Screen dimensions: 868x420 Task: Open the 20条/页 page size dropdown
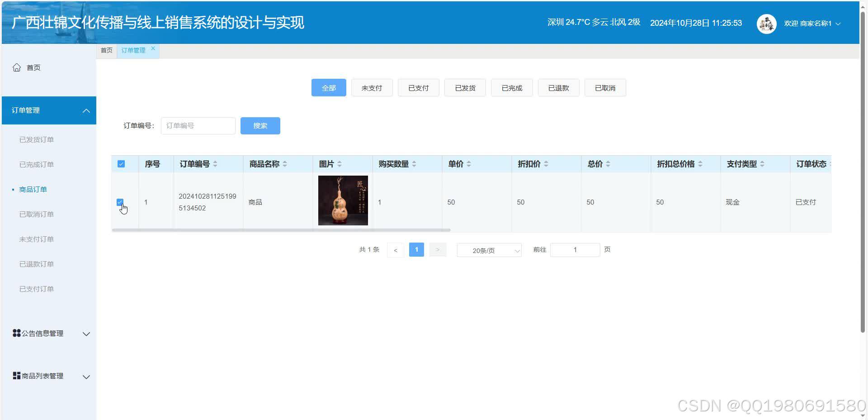pos(488,250)
